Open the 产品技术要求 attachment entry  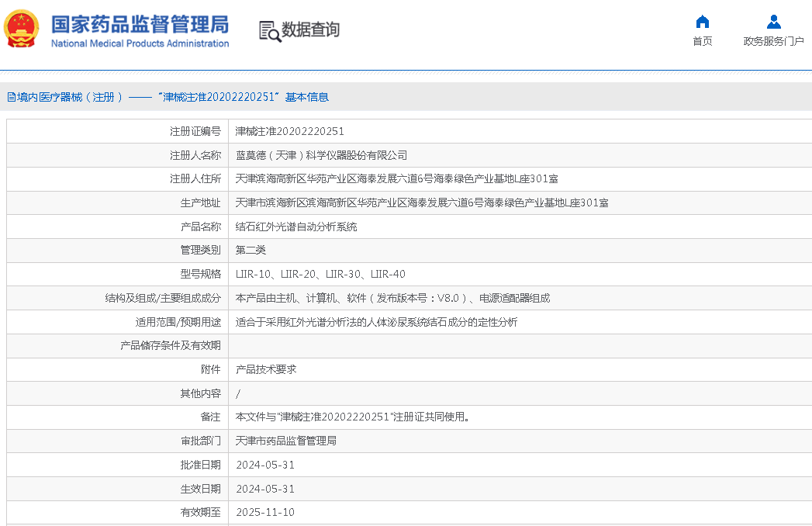coord(266,369)
